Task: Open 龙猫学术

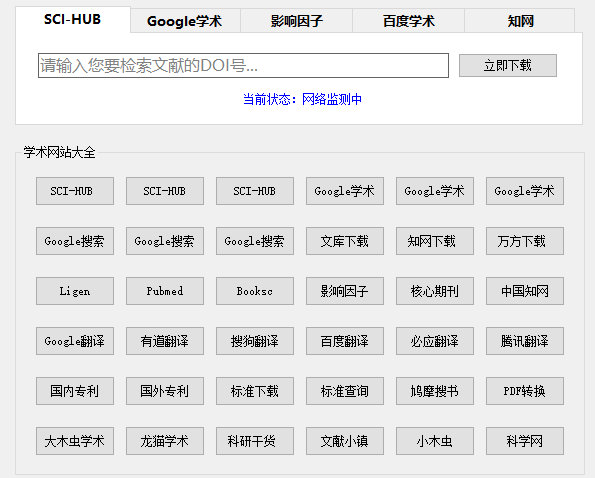Action: pos(165,442)
